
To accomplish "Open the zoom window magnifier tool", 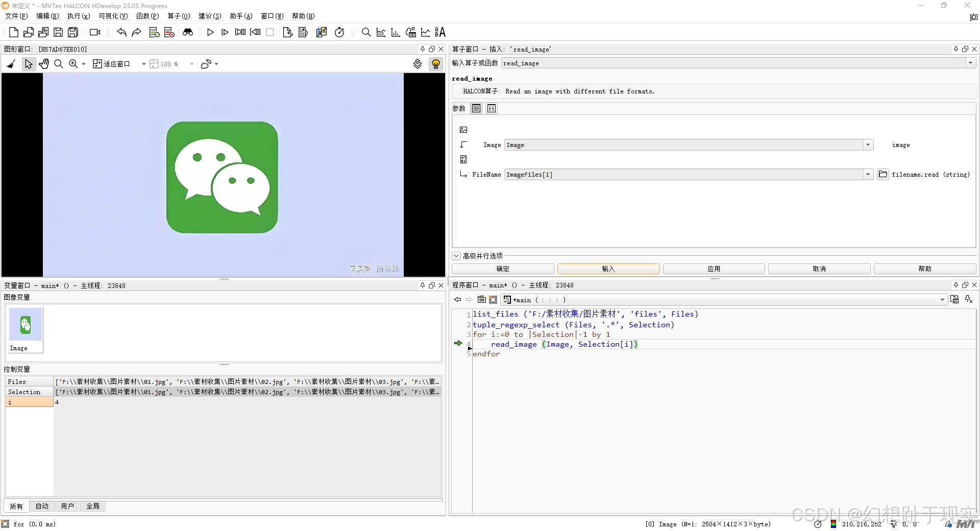I will click(x=366, y=32).
